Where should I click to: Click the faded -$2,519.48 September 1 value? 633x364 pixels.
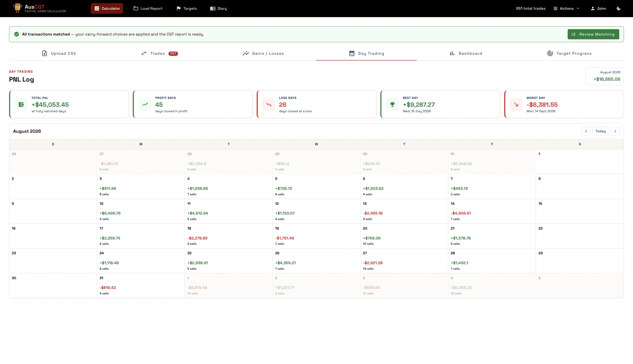click(x=197, y=288)
